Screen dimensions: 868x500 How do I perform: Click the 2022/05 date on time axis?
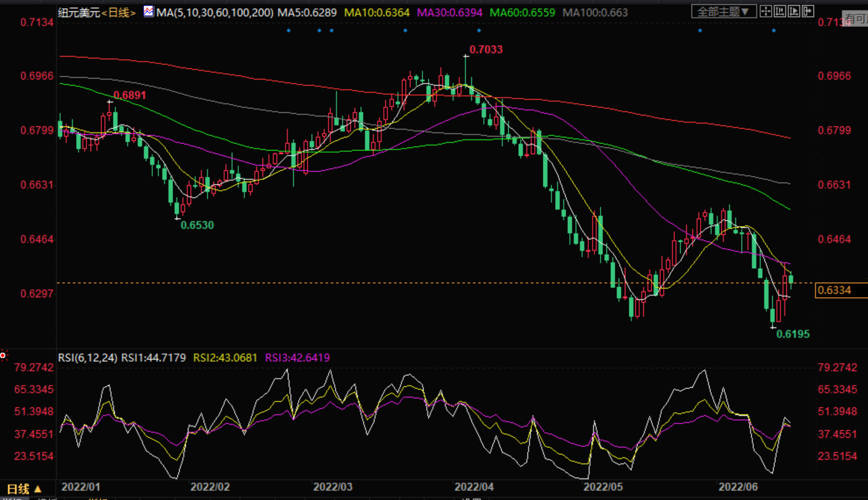[603, 487]
